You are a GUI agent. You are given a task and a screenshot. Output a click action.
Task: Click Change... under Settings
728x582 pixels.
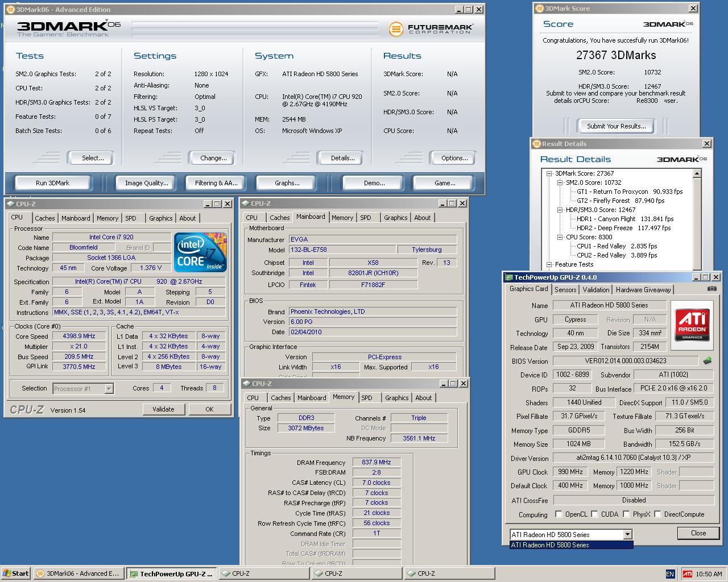pos(213,158)
